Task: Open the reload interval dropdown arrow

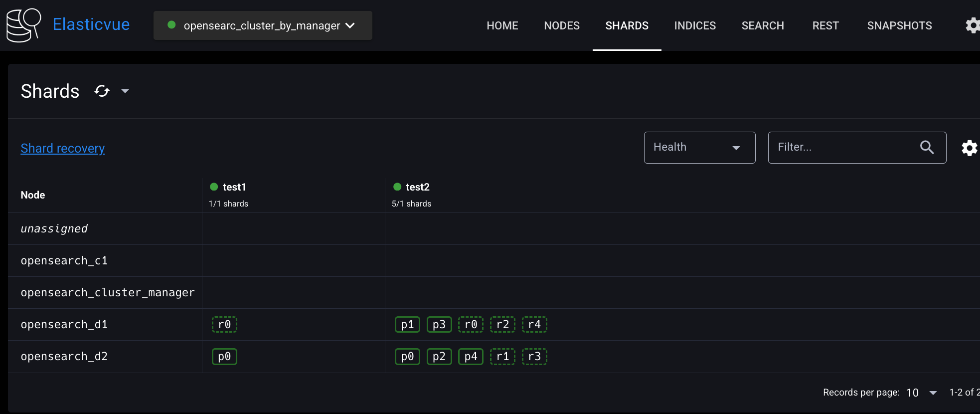Action: pyautogui.click(x=125, y=91)
